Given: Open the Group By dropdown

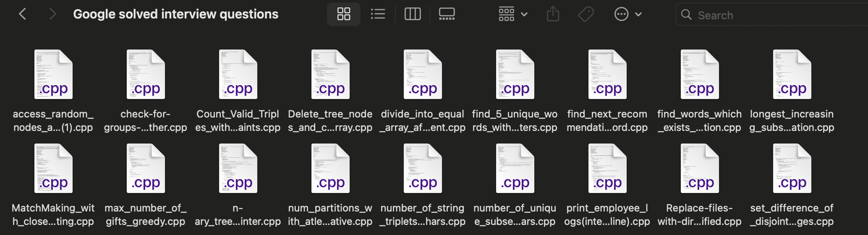Looking at the screenshot, I should coord(513,14).
